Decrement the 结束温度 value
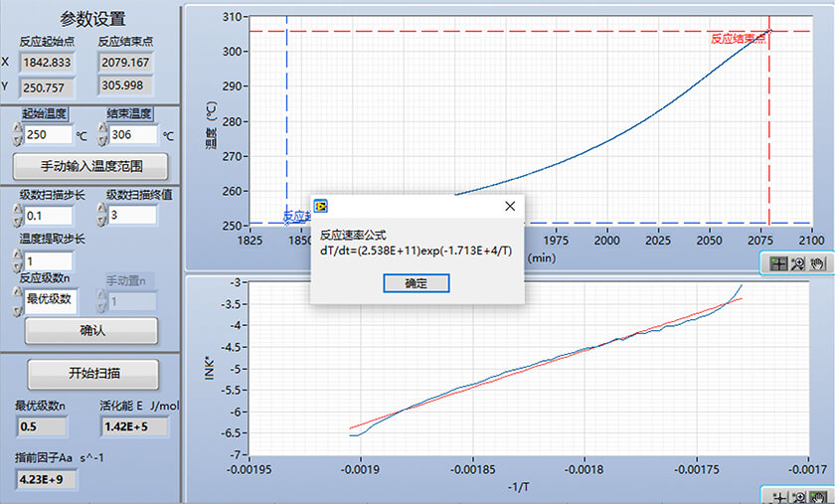This screenshot has height=504, width=835. click(102, 140)
